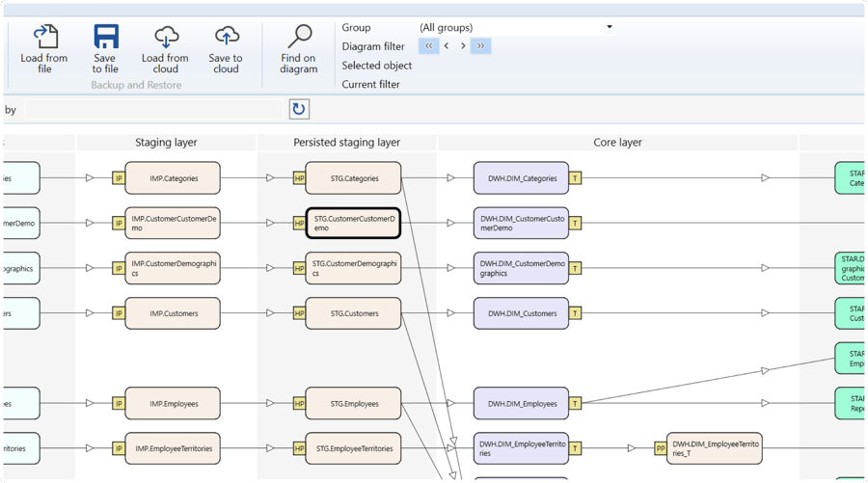Select the STG.CustomerCustomerDemo node
The image size is (868, 483).
tap(353, 223)
